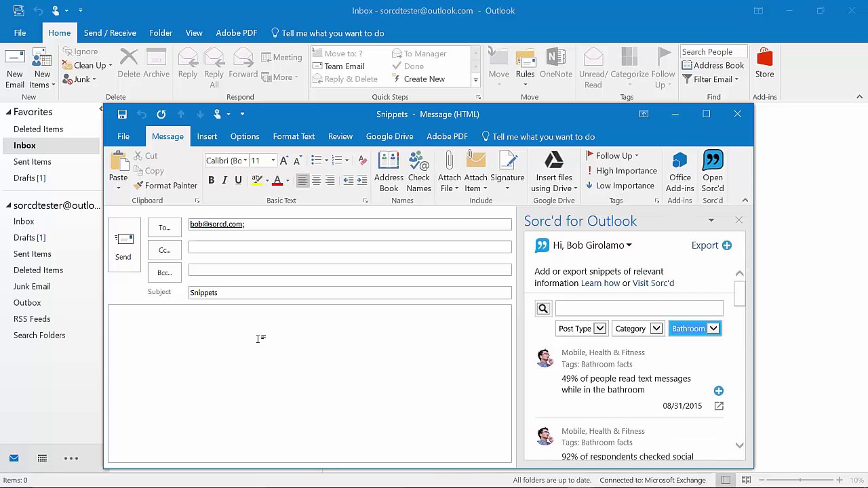Open Address Book in message ribbon

389,172
